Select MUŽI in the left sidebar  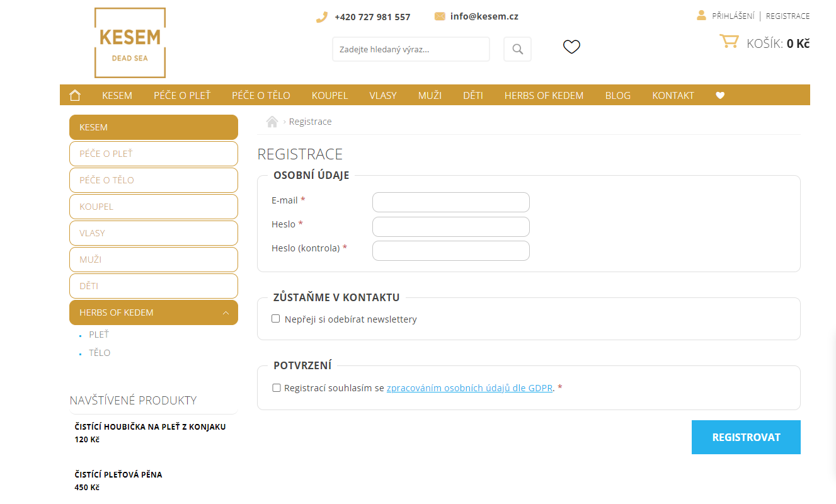point(154,260)
